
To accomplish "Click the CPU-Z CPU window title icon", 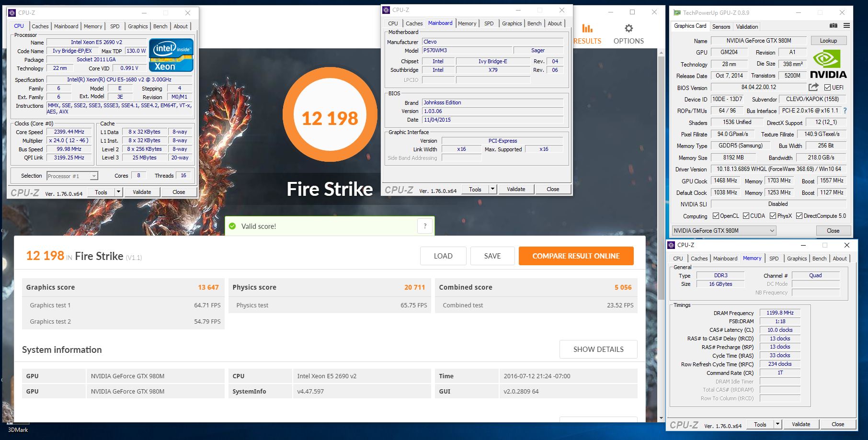I will (x=12, y=12).
